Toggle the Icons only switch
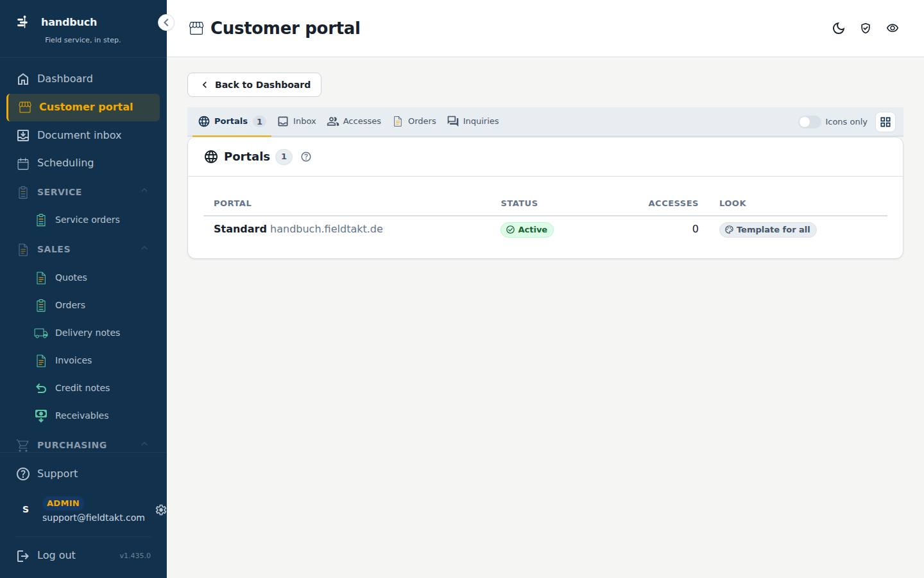Screen dimensions: 924x578 click(x=809, y=122)
